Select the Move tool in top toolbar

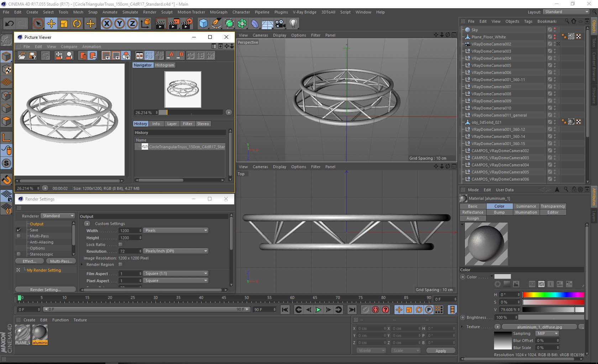(x=51, y=24)
